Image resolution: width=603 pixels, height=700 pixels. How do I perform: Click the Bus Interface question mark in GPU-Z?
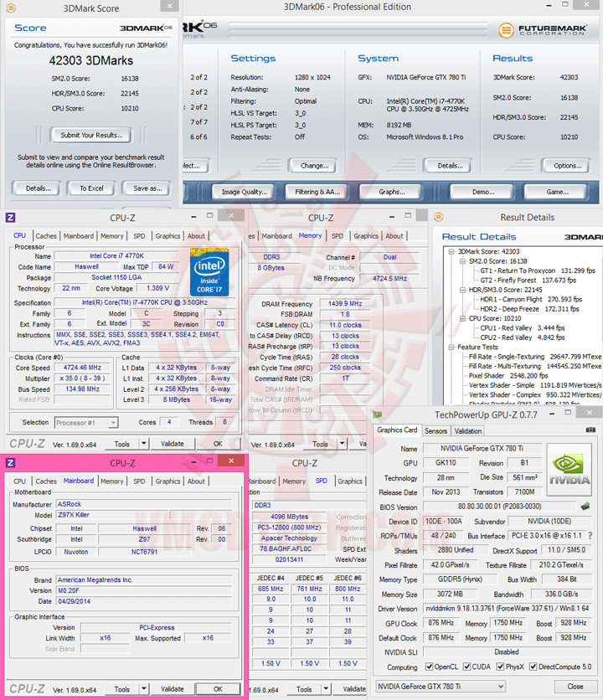(x=590, y=535)
